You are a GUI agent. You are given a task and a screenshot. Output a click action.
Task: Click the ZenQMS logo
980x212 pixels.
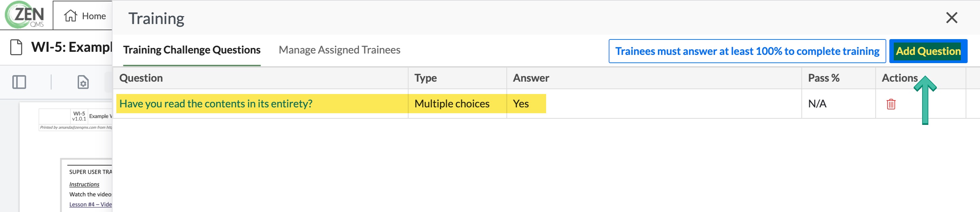(x=25, y=15)
